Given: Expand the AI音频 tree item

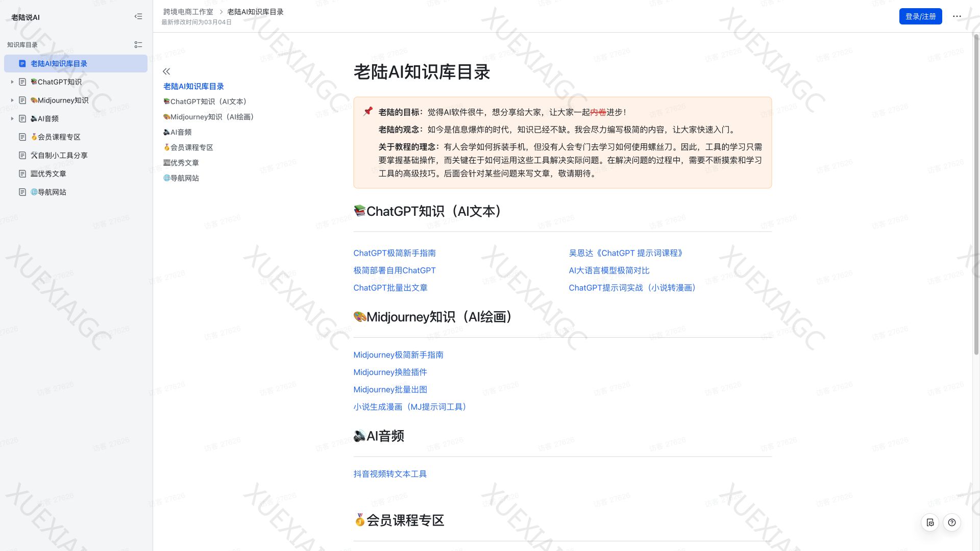Looking at the screenshot, I should pos(12,118).
